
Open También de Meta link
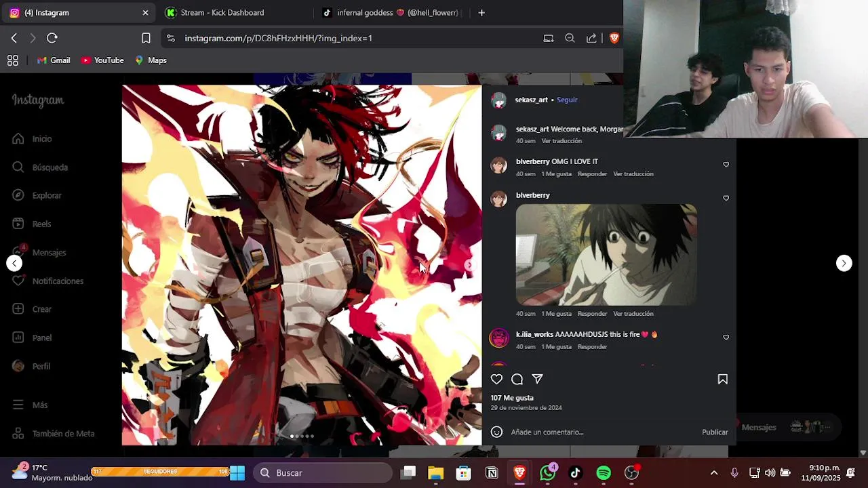tap(54, 433)
